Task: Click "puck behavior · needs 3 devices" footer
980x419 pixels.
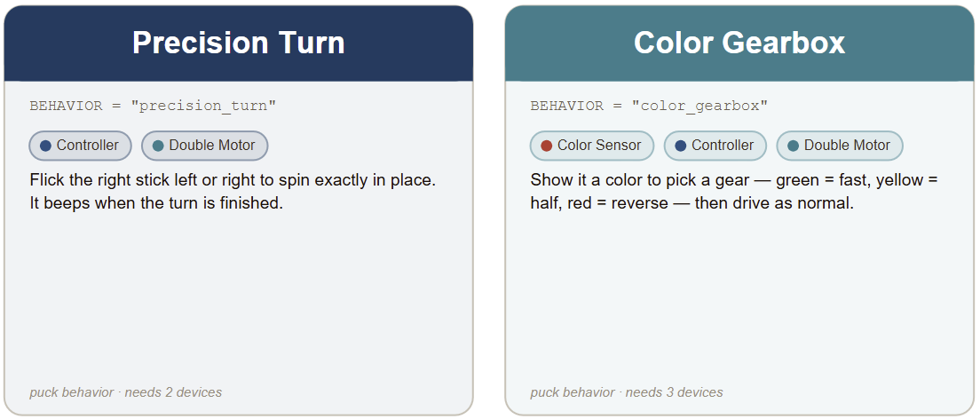Action: click(x=627, y=392)
